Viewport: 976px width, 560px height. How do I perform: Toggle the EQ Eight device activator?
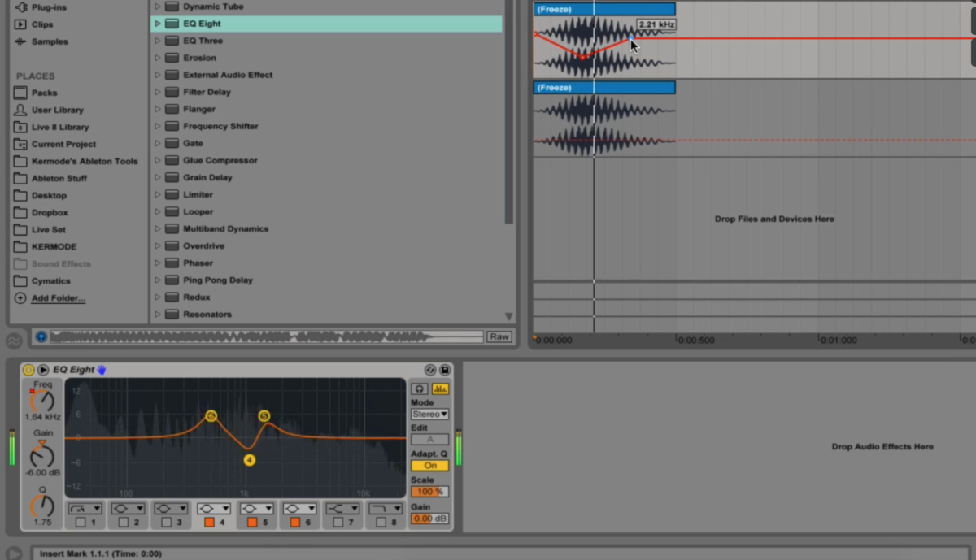click(x=28, y=370)
